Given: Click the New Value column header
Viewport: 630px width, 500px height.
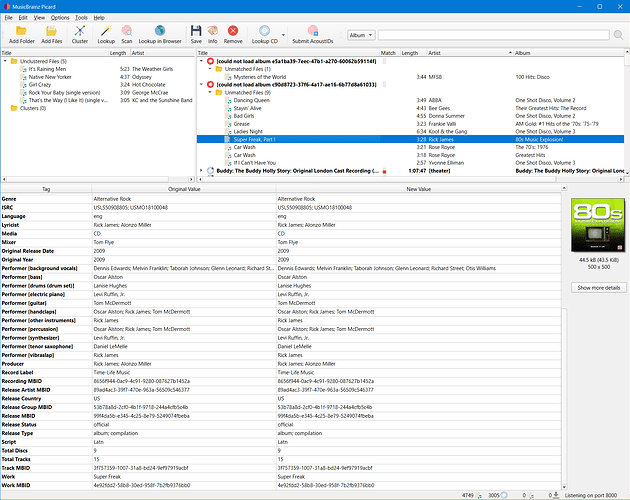Looking at the screenshot, I should pos(418,189).
